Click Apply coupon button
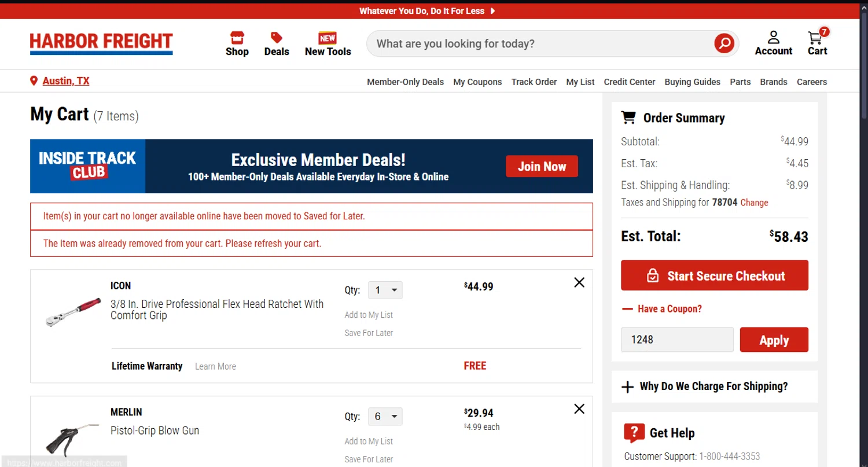This screenshot has height=467, width=868. click(x=774, y=340)
